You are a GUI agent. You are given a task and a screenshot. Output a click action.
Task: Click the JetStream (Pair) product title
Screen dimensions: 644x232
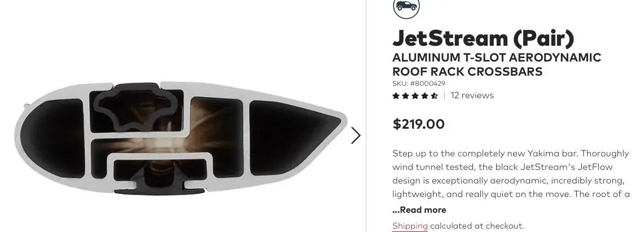(x=483, y=38)
